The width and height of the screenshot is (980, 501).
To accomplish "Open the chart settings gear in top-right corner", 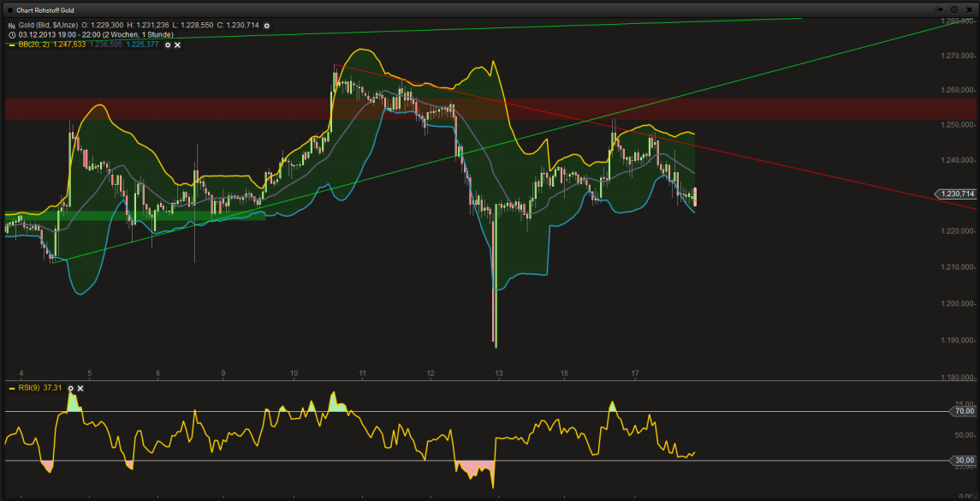I will point(954,9).
